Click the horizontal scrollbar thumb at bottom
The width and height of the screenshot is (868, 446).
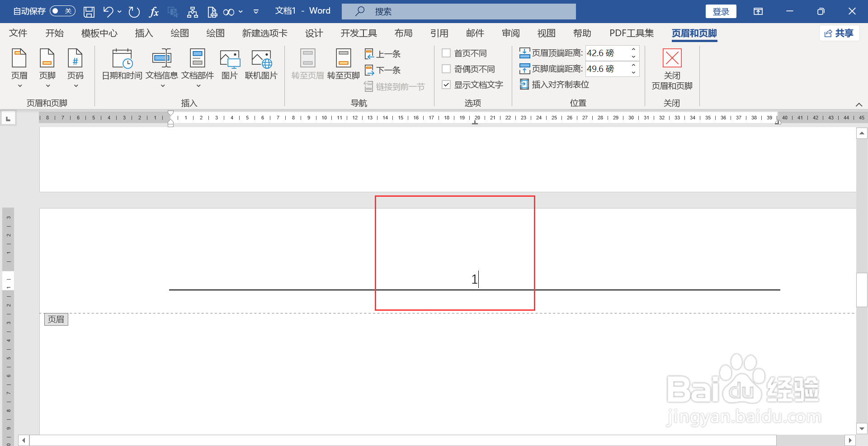403,441
